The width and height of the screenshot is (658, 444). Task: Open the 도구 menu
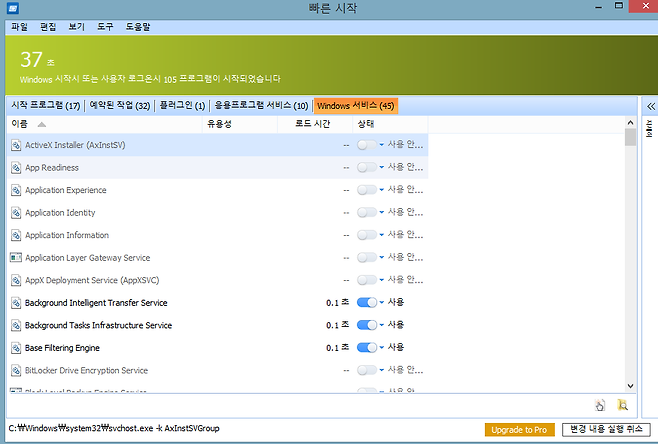pos(105,27)
